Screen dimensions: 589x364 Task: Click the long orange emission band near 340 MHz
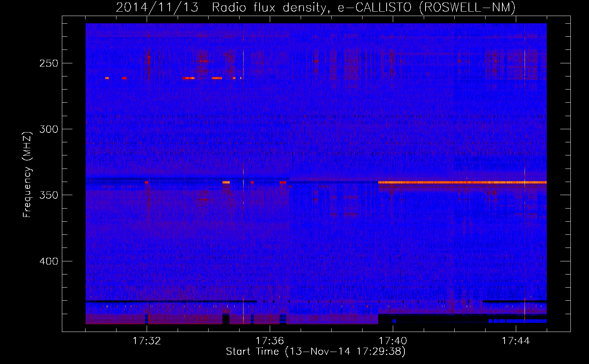tap(462, 182)
